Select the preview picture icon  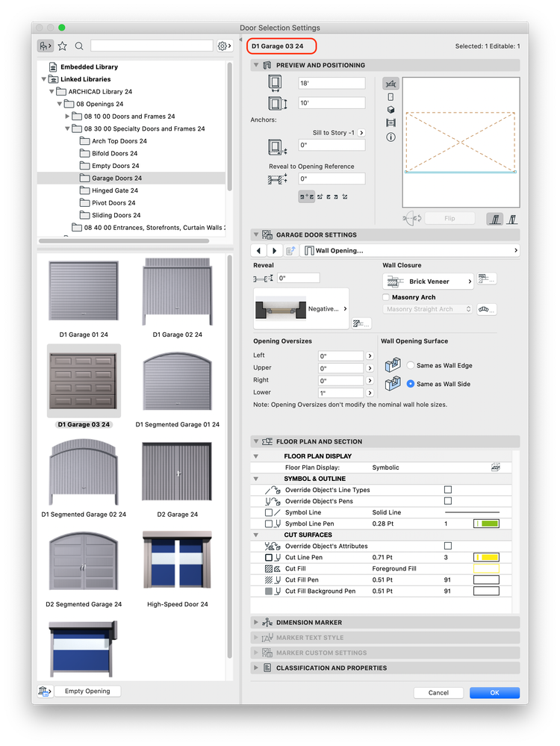coord(391,122)
